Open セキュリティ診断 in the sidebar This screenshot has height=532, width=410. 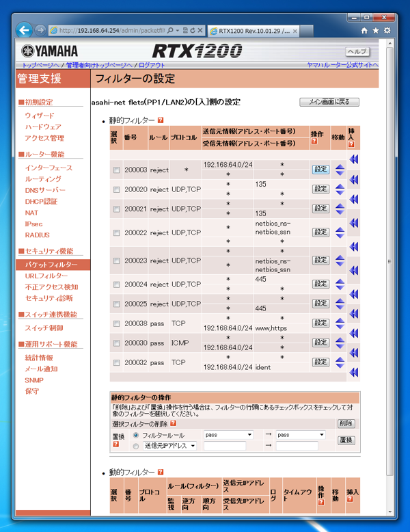click(x=49, y=298)
